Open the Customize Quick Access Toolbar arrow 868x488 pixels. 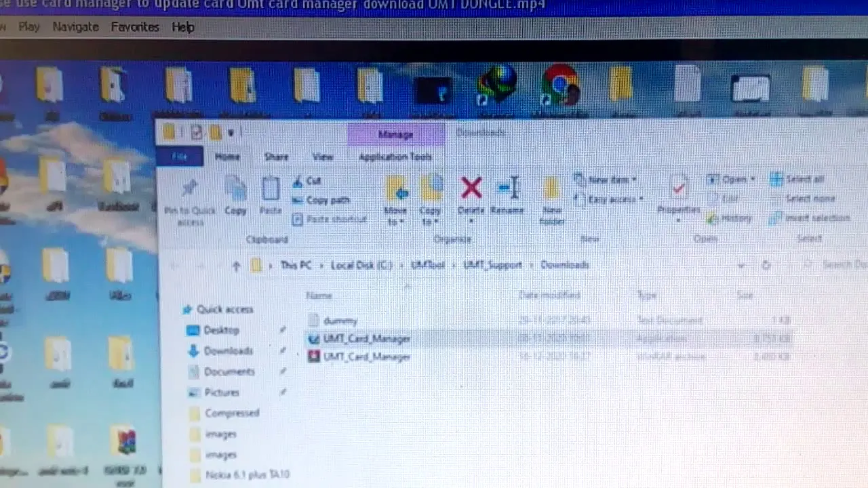231,133
